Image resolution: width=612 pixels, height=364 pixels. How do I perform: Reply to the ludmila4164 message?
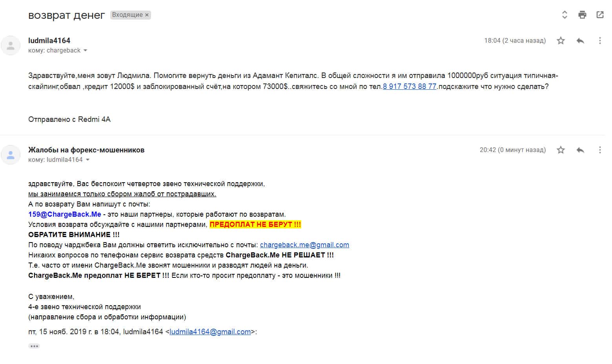[580, 40]
